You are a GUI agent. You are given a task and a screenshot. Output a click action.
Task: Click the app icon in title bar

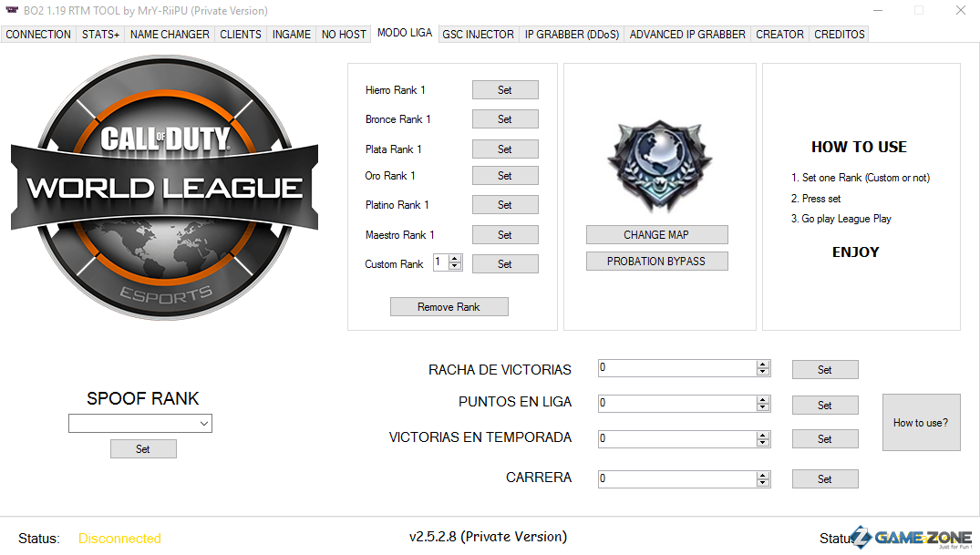point(11,10)
